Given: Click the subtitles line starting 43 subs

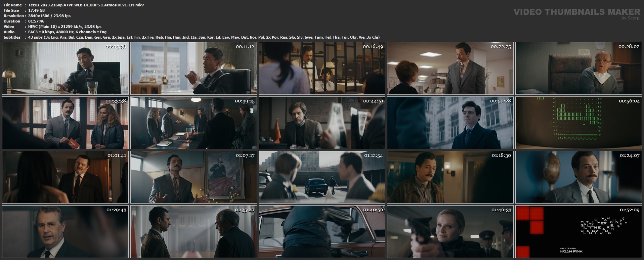Looking at the screenshot, I should click(204, 37).
